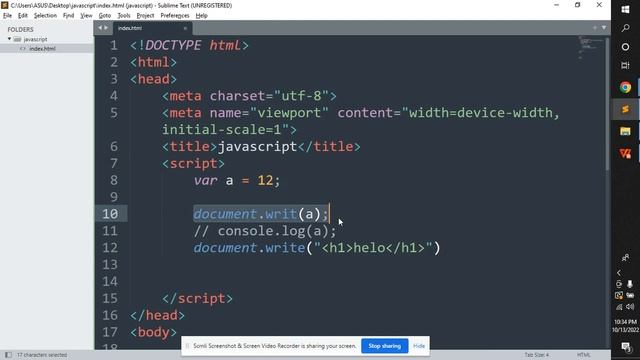640x360 pixels.
Task: Close the index.html tab
Action: pos(185,28)
